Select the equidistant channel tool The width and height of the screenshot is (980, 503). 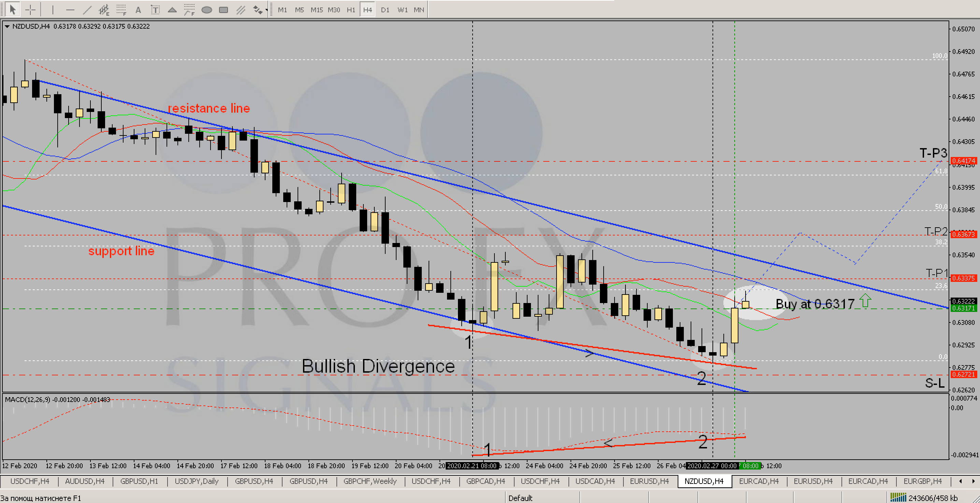103,10
